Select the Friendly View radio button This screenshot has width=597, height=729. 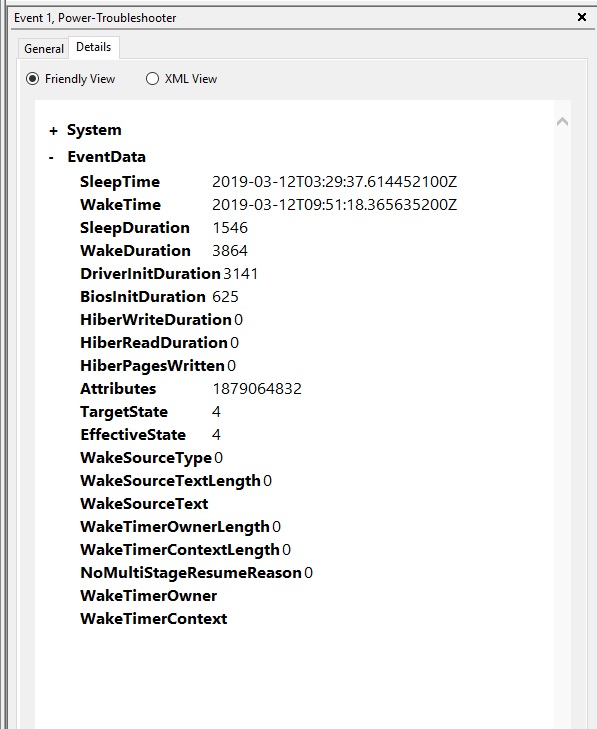coord(32,79)
